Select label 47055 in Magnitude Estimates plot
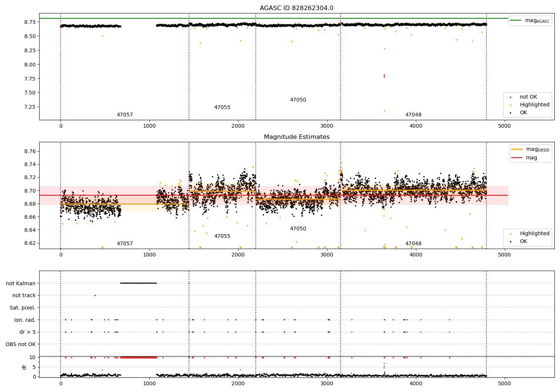 click(222, 236)
